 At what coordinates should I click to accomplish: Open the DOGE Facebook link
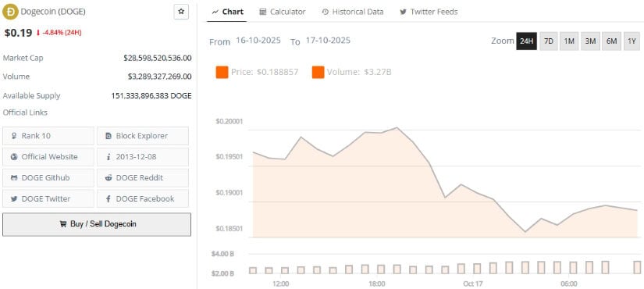click(143, 198)
